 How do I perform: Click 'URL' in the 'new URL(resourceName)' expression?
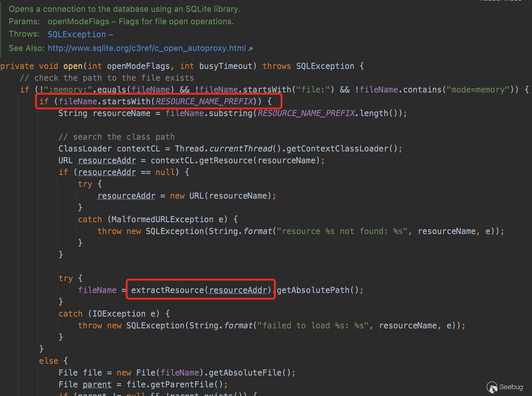coord(197,196)
